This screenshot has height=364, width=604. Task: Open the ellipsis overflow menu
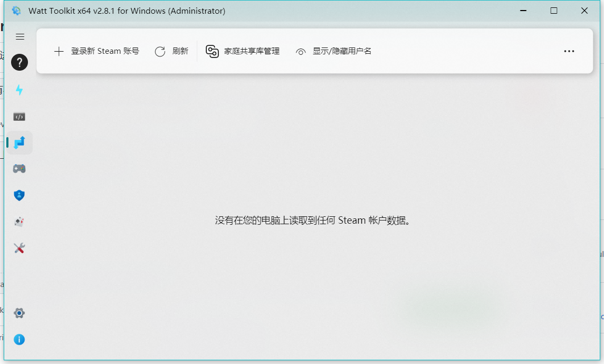pos(569,51)
